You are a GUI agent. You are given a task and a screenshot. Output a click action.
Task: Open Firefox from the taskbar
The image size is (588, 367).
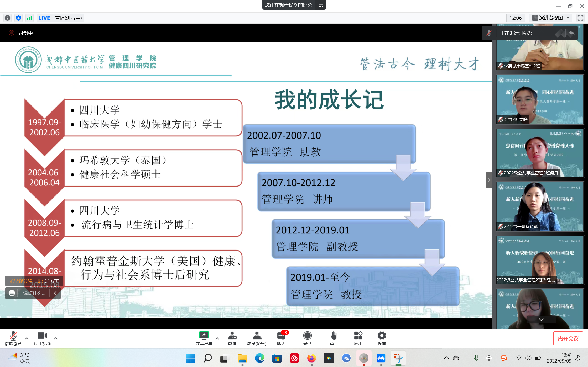(311, 358)
